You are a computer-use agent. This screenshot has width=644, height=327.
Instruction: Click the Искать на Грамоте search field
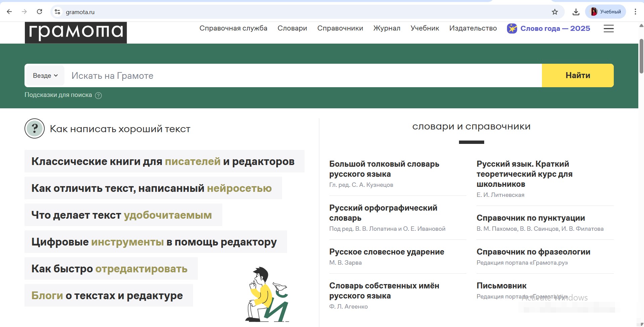302,76
